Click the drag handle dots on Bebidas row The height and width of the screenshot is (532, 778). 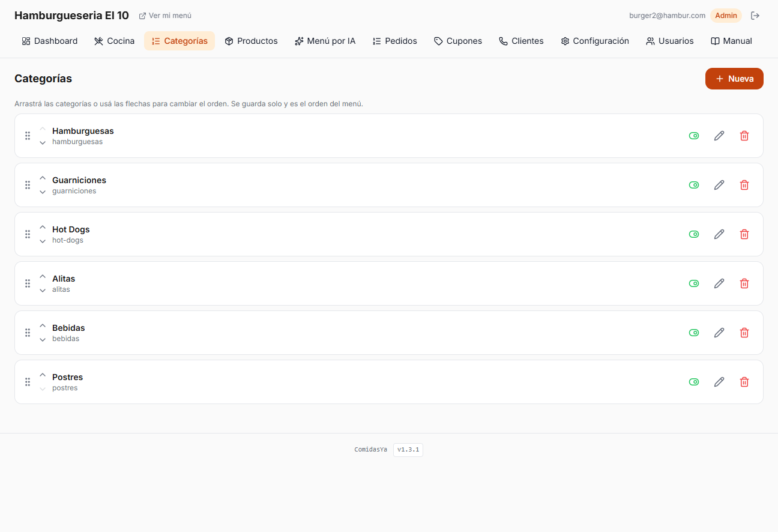click(x=28, y=333)
